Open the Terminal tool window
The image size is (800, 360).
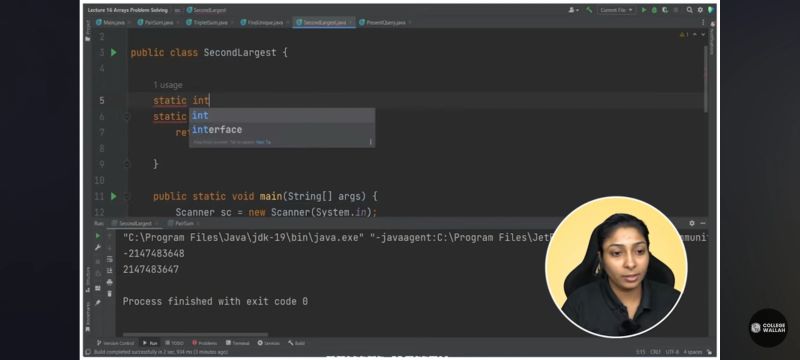pyautogui.click(x=237, y=343)
